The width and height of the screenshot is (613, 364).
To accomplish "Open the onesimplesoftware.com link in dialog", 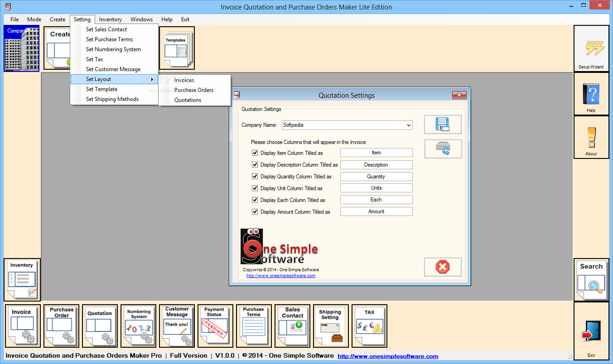I will 281,276.
